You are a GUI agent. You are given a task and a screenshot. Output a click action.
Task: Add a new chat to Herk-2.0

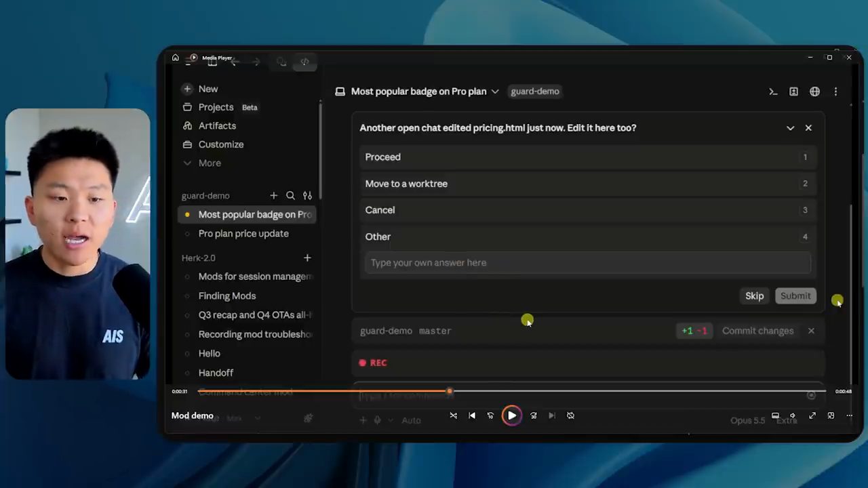click(307, 258)
